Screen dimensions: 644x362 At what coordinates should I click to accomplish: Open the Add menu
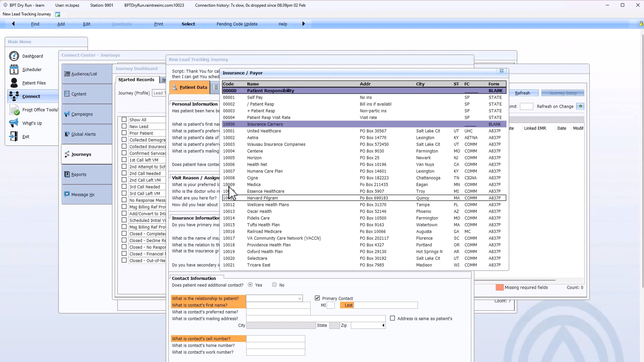[61, 24]
